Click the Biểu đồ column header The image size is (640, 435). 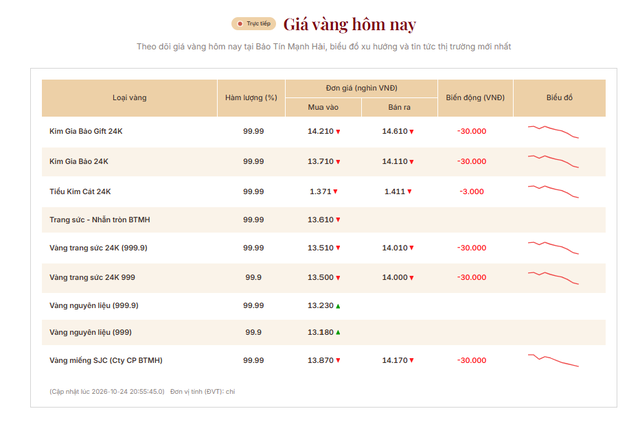560,98
